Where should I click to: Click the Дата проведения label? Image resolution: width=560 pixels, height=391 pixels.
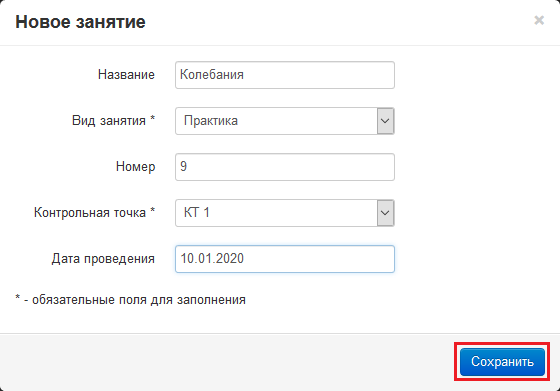(103, 259)
